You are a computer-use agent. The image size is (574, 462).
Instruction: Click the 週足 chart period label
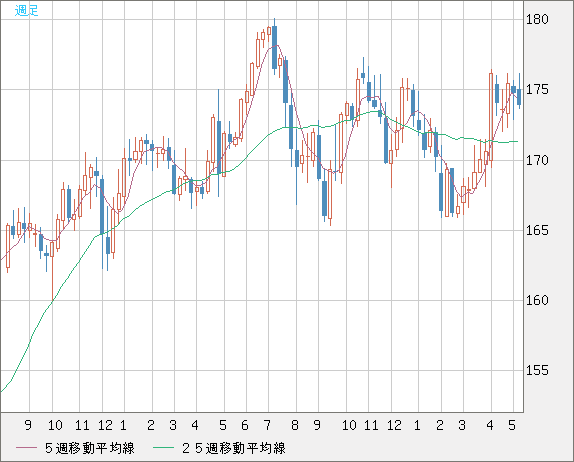[26, 10]
